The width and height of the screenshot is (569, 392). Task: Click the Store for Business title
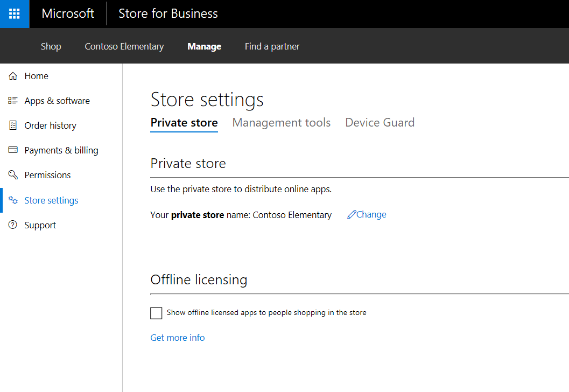[168, 13]
